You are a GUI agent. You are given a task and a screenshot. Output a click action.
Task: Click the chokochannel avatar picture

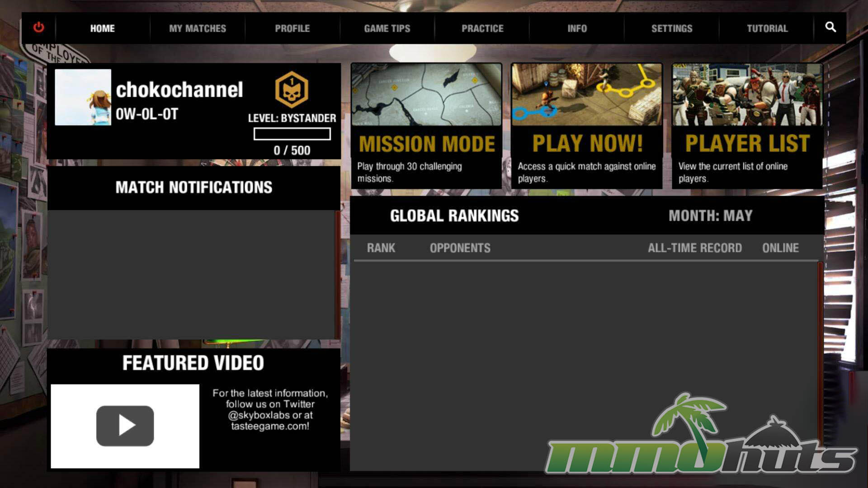[83, 97]
